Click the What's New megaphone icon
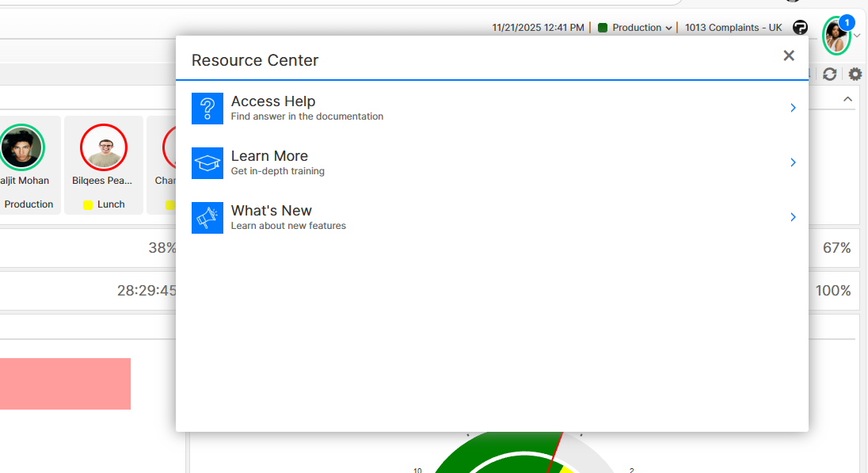This screenshot has height=473, width=868. (207, 217)
